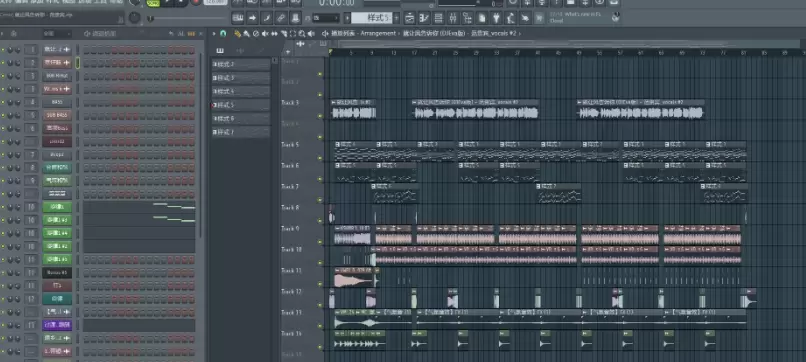Select 样式 3 in the picker list

pyautogui.click(x=241, y=78)
